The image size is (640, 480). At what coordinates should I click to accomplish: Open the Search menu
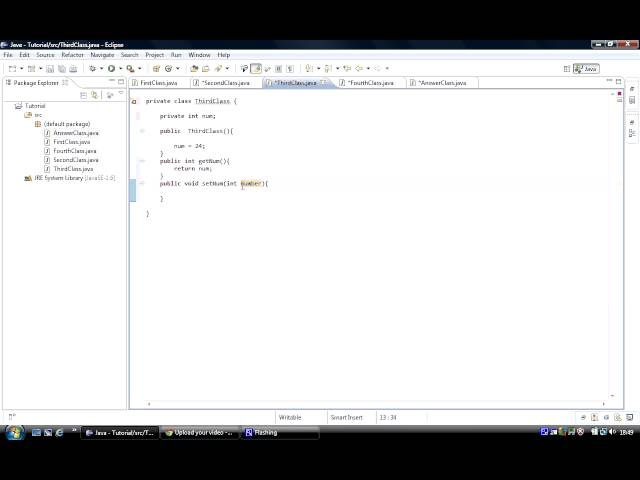click(x=129, y=55)
